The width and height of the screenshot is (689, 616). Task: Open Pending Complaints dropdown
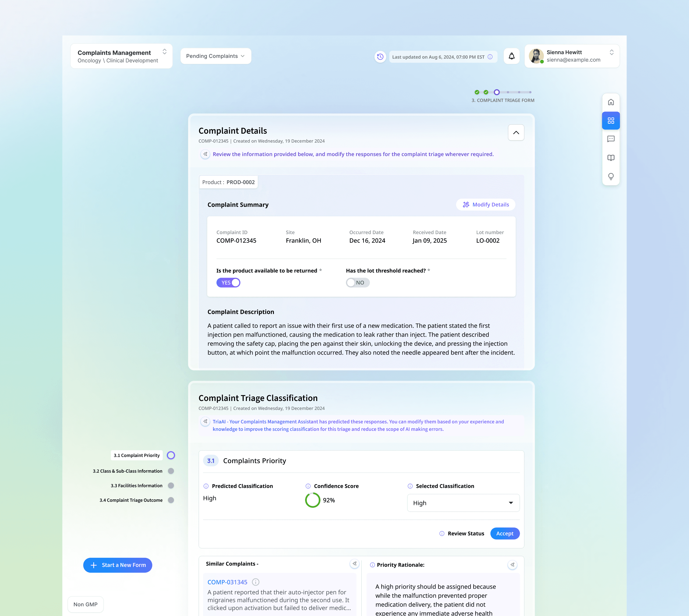[215, 56]
